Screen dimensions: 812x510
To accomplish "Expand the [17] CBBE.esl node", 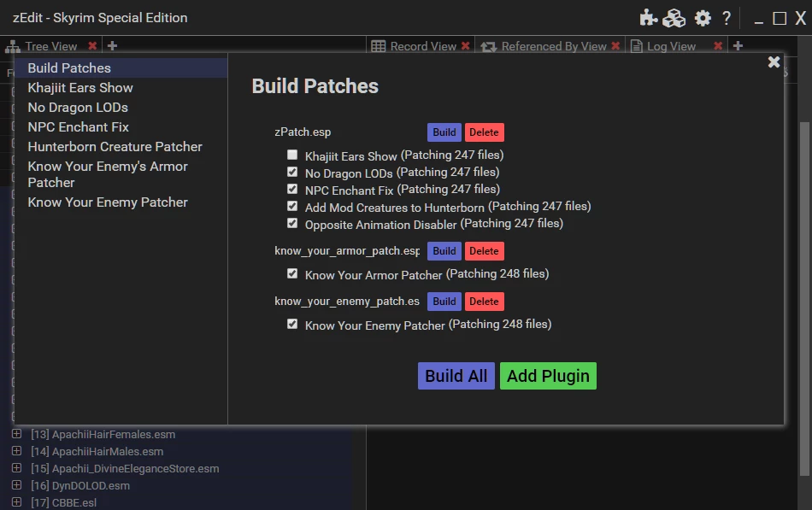I will click(x=16, y=502).
